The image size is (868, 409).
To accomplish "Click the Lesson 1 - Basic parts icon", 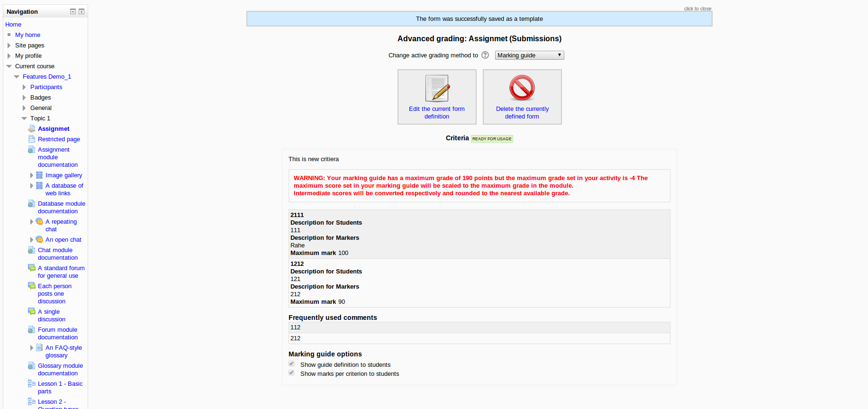I will (x=32, y=383).
